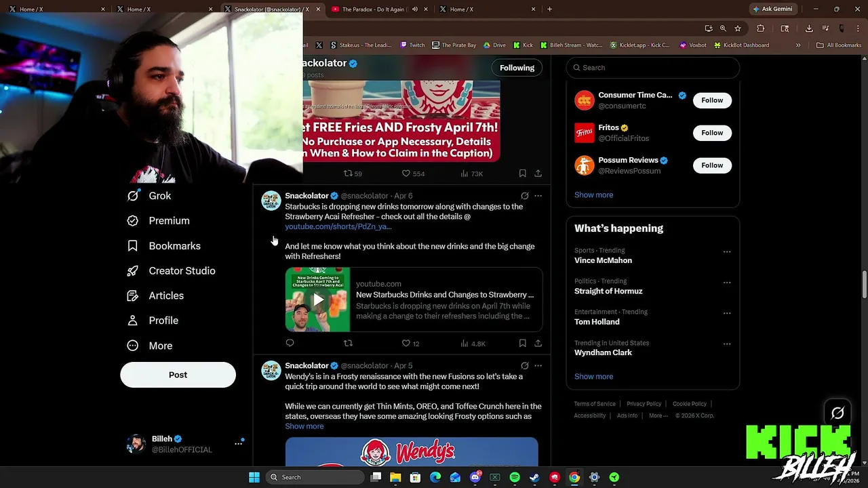Open more options for Straight of Hormuz trend

coord(727,283)
